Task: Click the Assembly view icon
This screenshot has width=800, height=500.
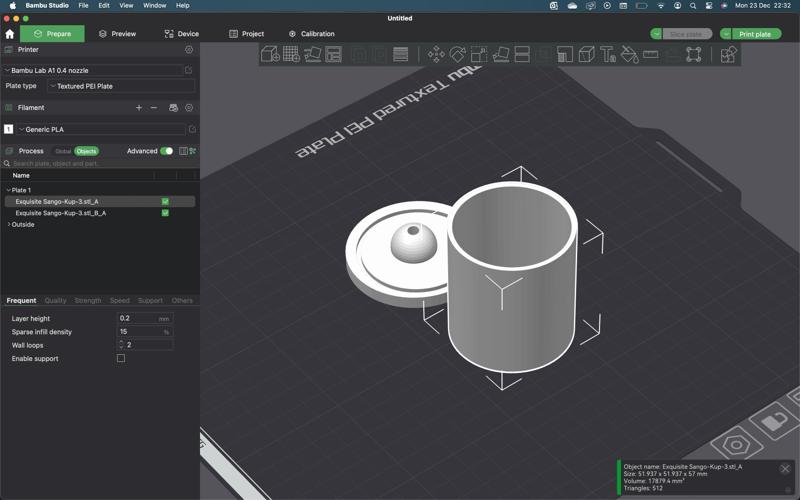Action: point(728,54)
